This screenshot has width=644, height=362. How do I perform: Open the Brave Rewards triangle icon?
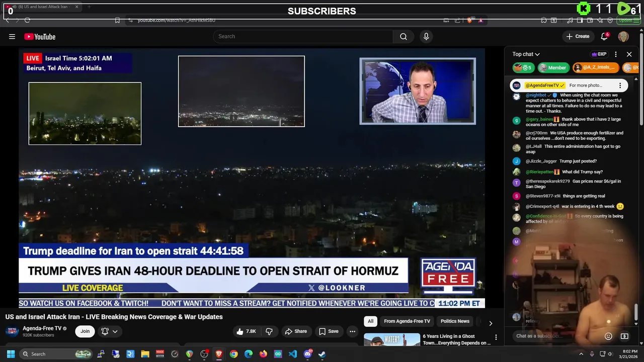480,20
